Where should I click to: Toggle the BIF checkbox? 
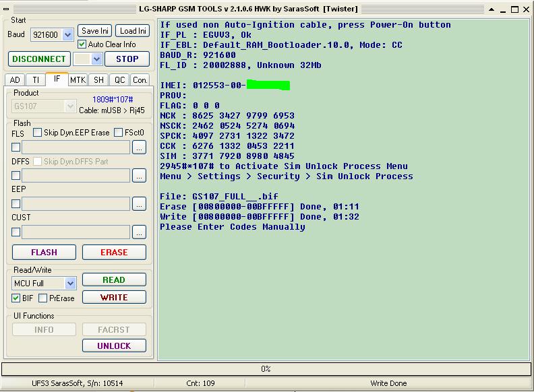pos(16,298)
